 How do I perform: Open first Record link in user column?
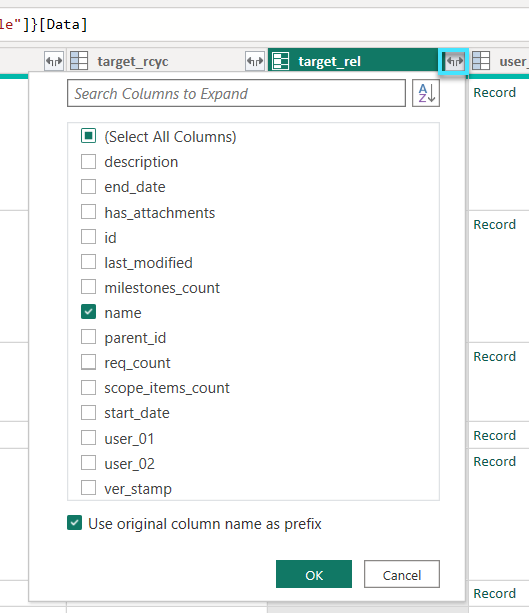495,93
